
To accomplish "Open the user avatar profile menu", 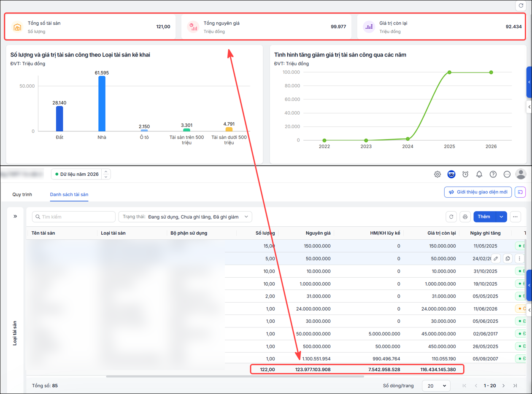I will [521, 174].
